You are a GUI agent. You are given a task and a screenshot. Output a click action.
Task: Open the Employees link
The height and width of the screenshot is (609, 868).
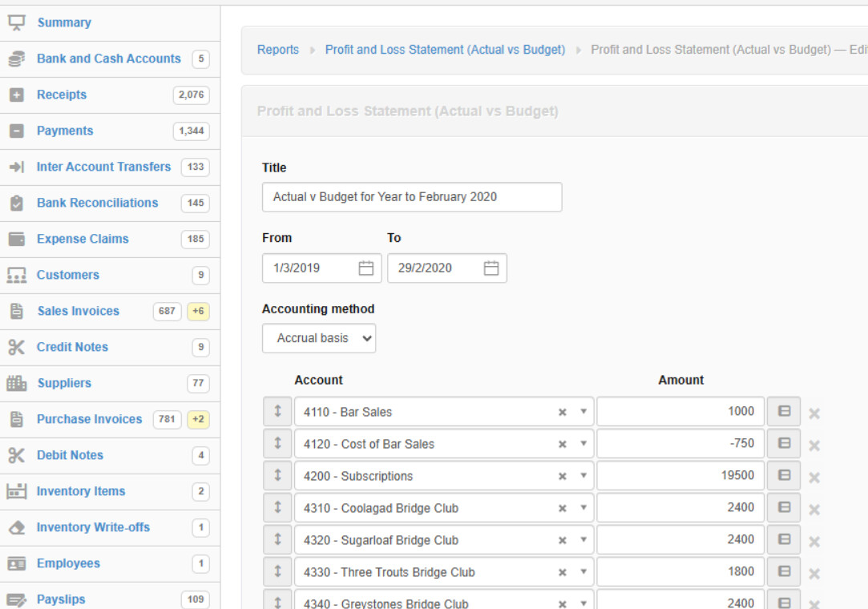tap(69, 563)
